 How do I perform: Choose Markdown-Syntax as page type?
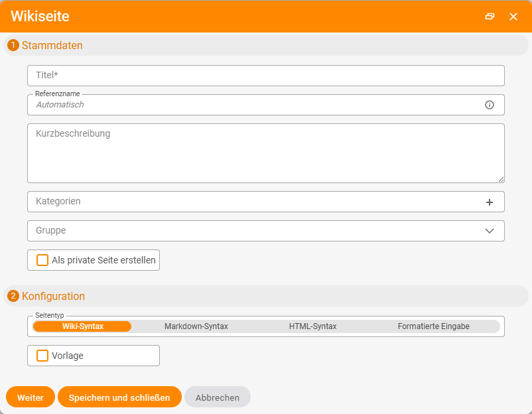point(196,326)
